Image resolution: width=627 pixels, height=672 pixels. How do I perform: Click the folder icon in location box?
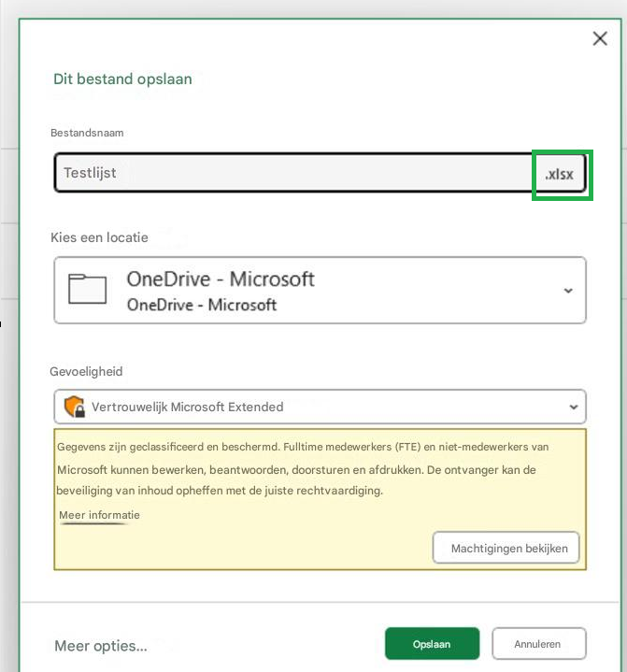(88, 289)
